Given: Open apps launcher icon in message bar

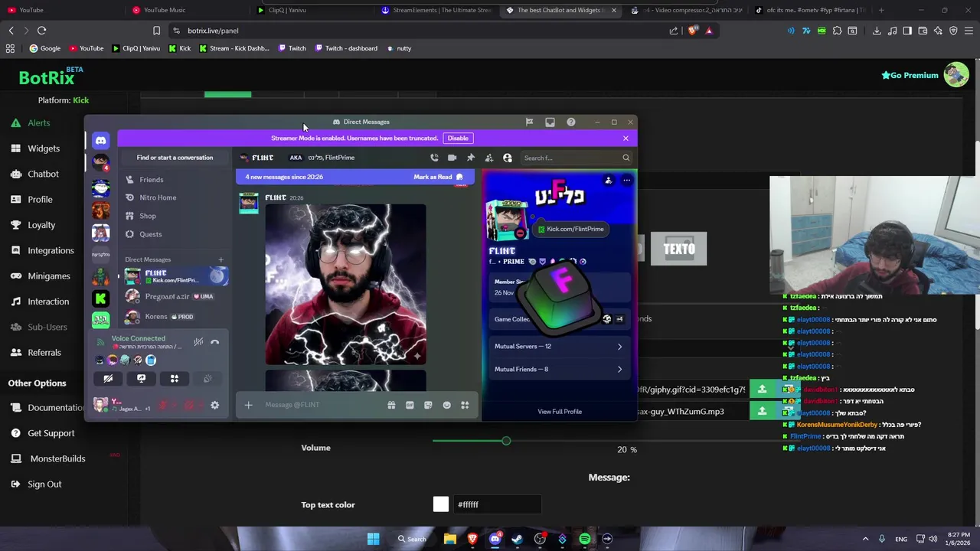Looking at the screenshot, I should [x=465, y=405].
